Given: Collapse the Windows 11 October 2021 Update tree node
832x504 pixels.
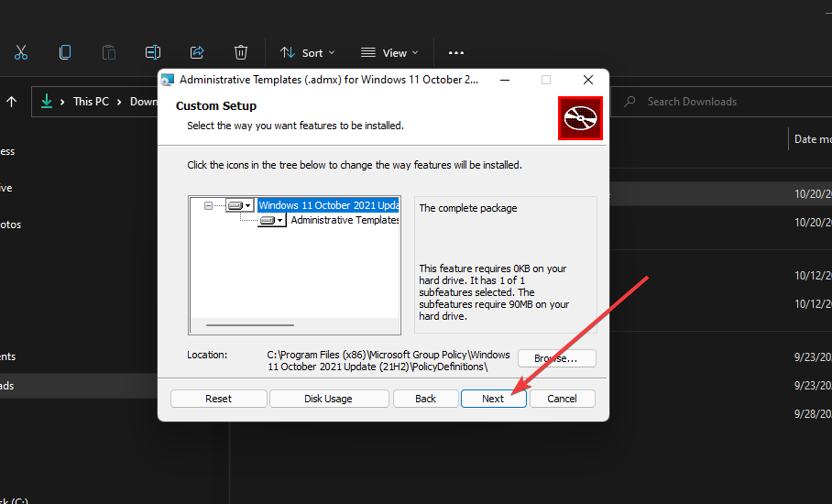Looking at the screenshot, I should point(209,205).
